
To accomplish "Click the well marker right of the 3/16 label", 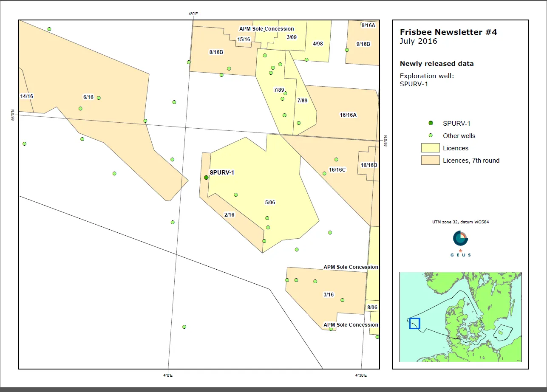I will click(x=342, y=300).
